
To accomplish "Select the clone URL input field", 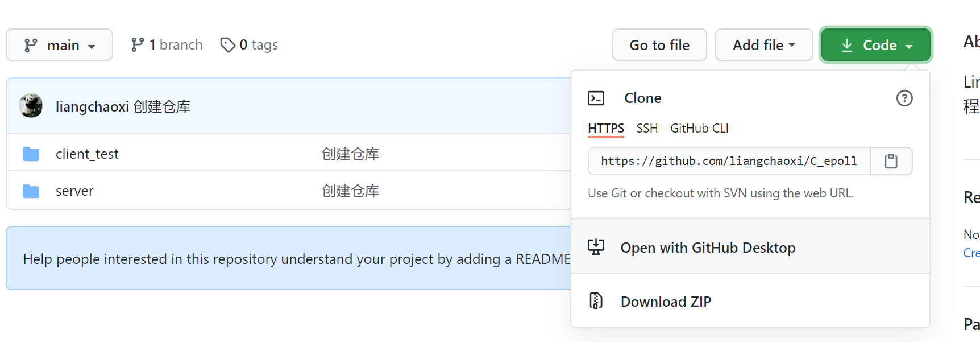I will (728, 161).
